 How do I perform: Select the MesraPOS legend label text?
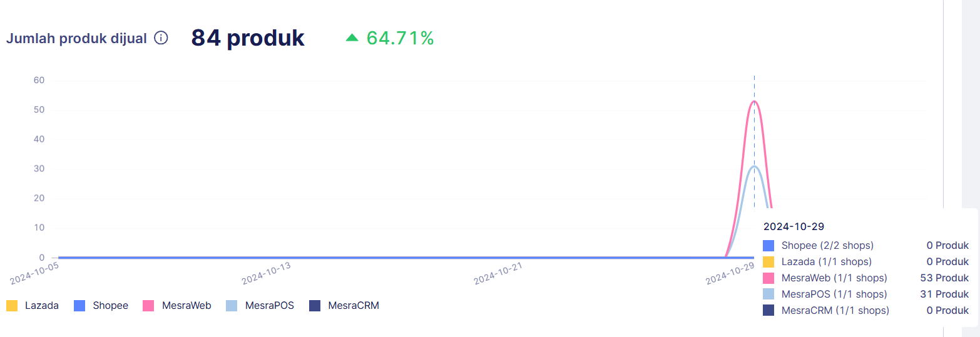click(x=269, y=306)
